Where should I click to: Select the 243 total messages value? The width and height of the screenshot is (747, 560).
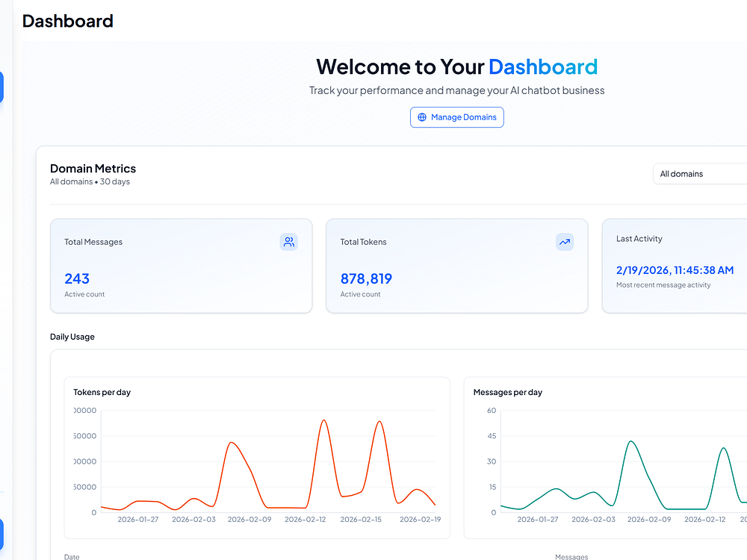point(77,279)
